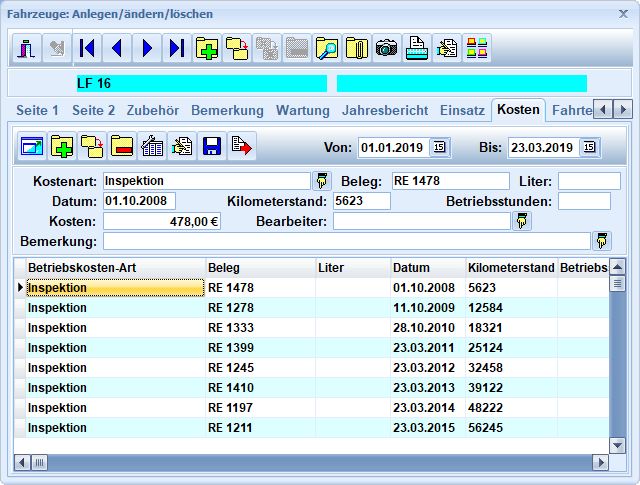Open the search folder with magnifier icon
The image size is (640, 485).
coord(327,49)
